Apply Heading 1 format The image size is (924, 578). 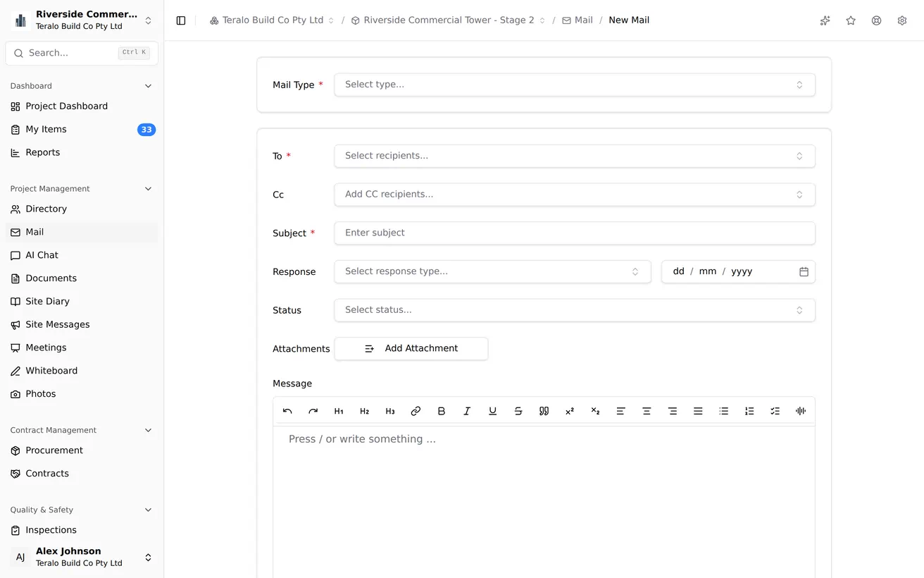click(339, 411)
